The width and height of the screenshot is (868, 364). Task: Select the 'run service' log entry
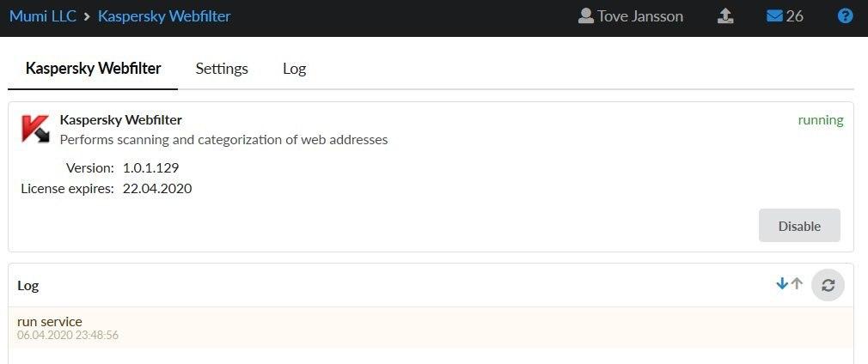pos(50,322)
